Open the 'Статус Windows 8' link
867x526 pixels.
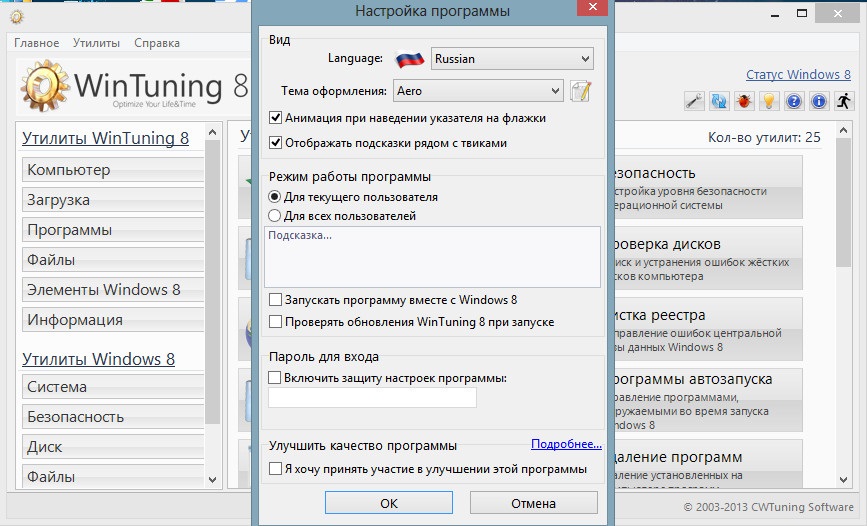coord(798,75)
